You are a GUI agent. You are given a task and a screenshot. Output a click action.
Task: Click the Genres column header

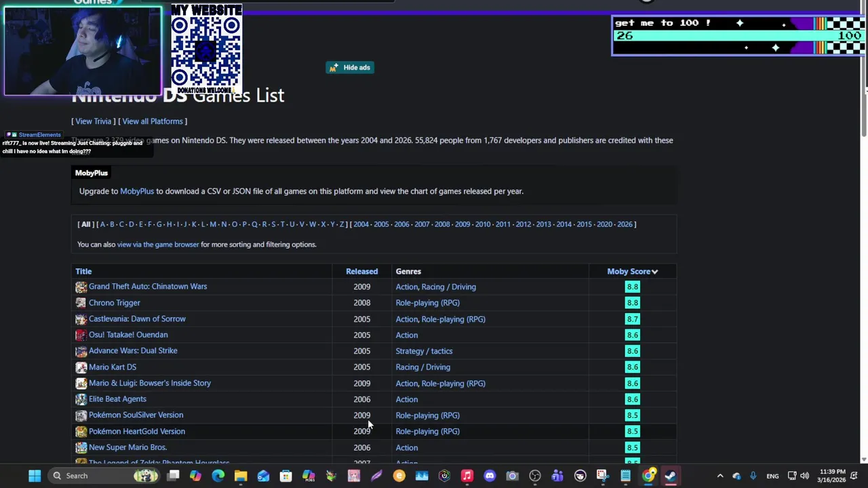(x=408, y=271)
